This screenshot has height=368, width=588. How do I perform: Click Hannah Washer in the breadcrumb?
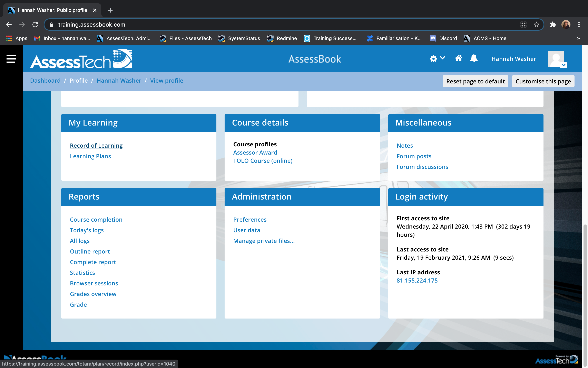coord(119,81)
